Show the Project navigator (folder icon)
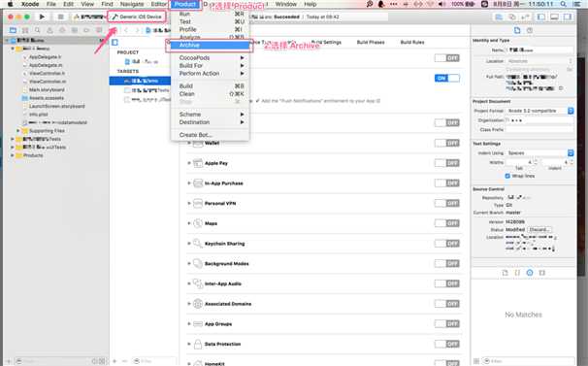 14,30
